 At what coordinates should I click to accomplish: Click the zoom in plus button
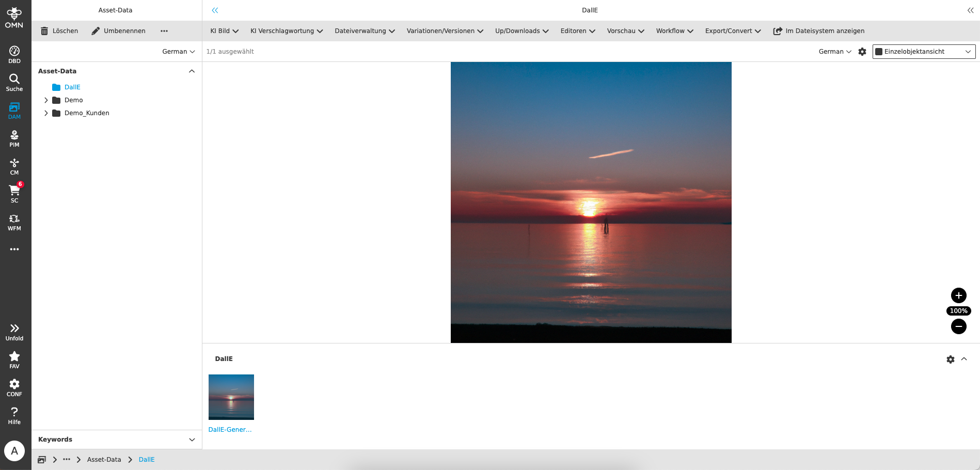coord(958,295)
